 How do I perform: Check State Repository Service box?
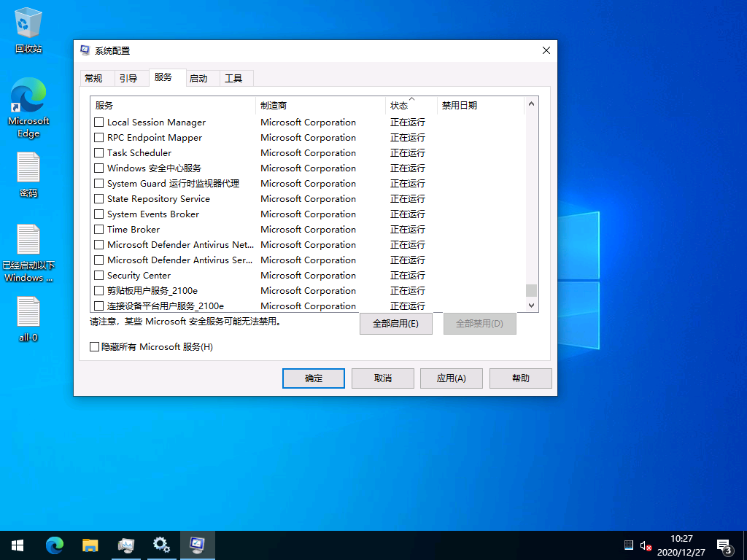coord(98,198)
